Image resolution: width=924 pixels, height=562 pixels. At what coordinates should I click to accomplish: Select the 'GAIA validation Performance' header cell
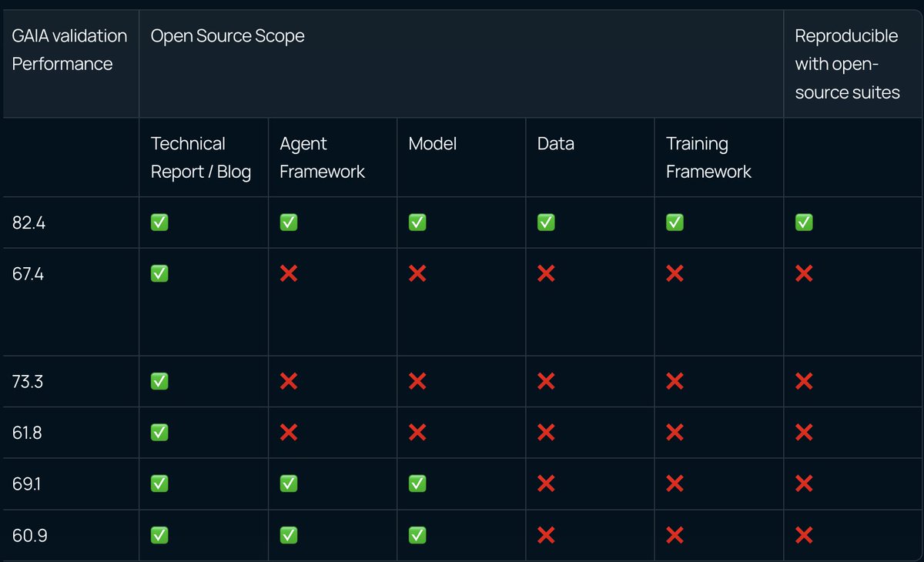[70, 64]
